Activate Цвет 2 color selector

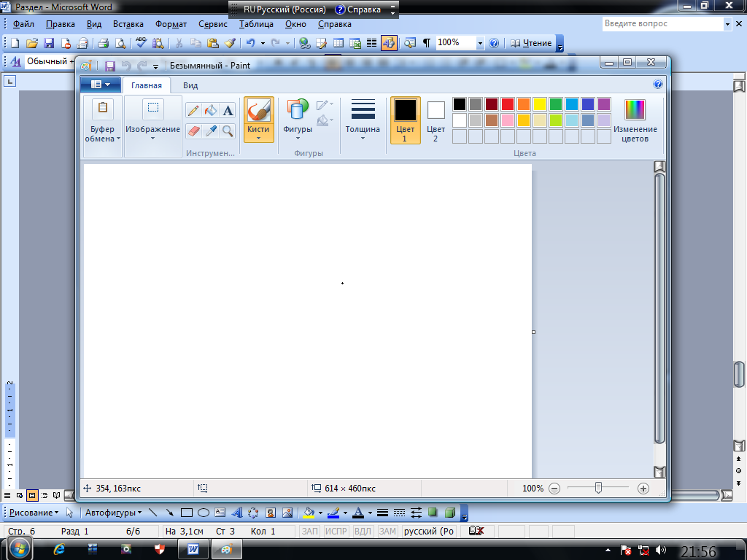click(x=436, y=120)
